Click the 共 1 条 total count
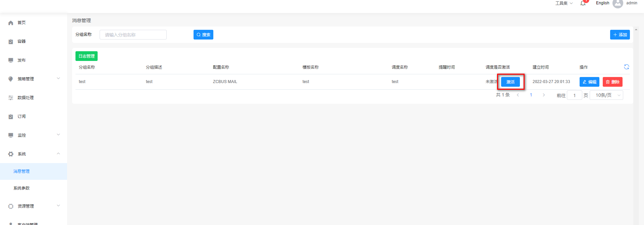The image size is (644, 225). (x=503, y=95)
